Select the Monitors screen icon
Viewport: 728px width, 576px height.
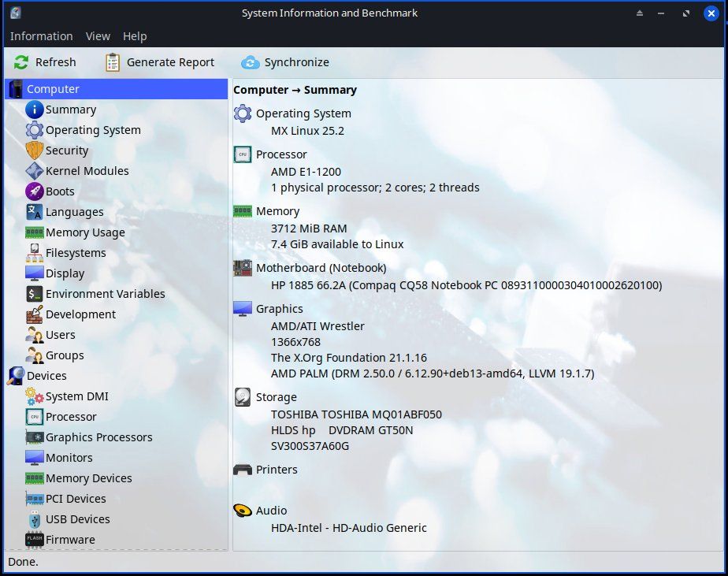point(35,458)
